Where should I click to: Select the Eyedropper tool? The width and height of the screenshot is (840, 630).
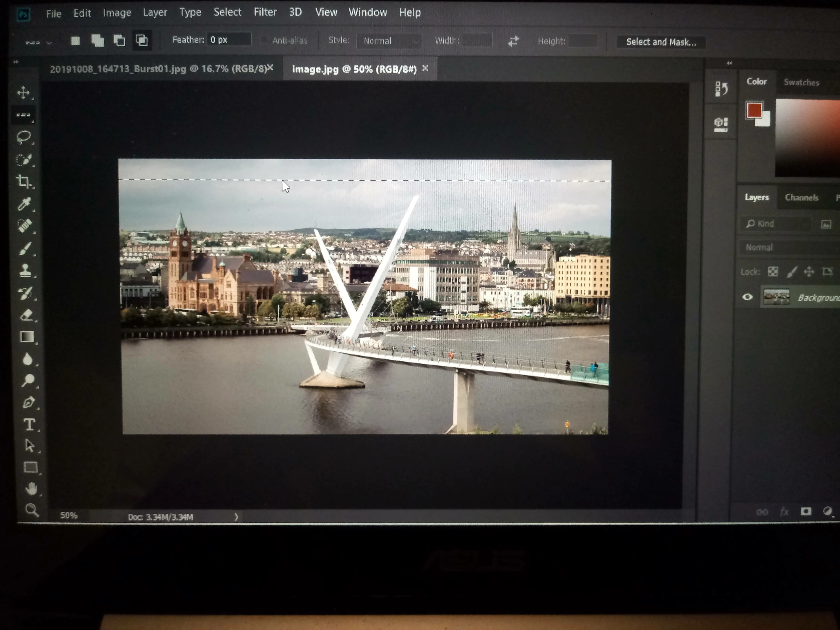pos(24,204)
